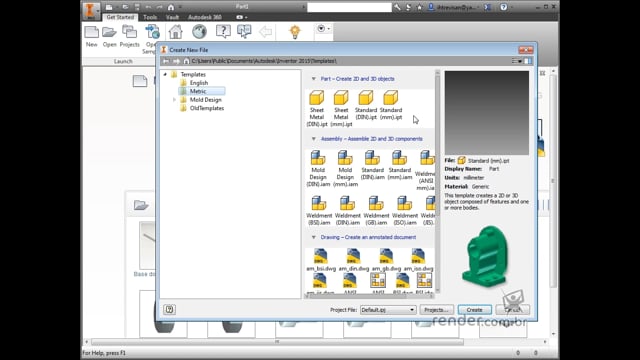Click the globe icon in the ribbon

coord(199,32)
